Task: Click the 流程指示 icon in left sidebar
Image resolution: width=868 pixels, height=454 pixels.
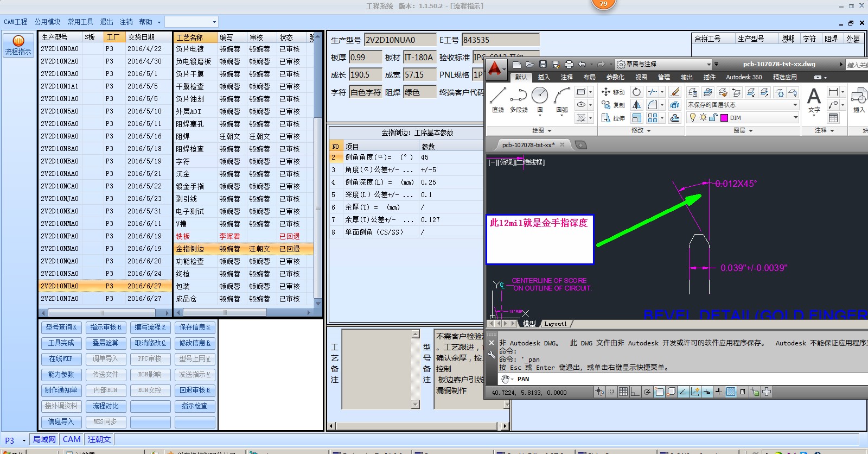Action: [18, 45]
